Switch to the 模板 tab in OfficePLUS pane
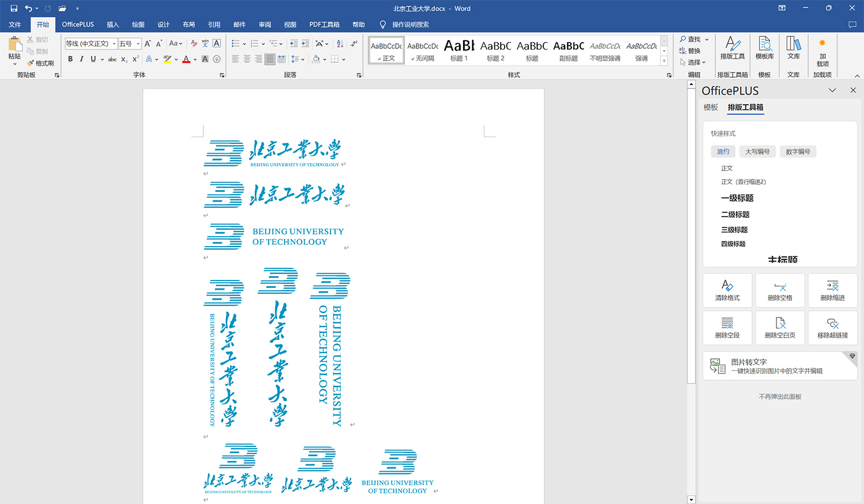This screenshot has height=504, width=864. click(x=711, y=108)
